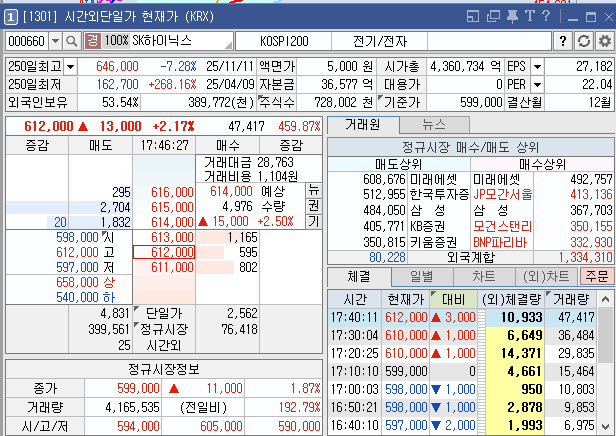Pin the window using the title bar pushpin

pos(510,17)
